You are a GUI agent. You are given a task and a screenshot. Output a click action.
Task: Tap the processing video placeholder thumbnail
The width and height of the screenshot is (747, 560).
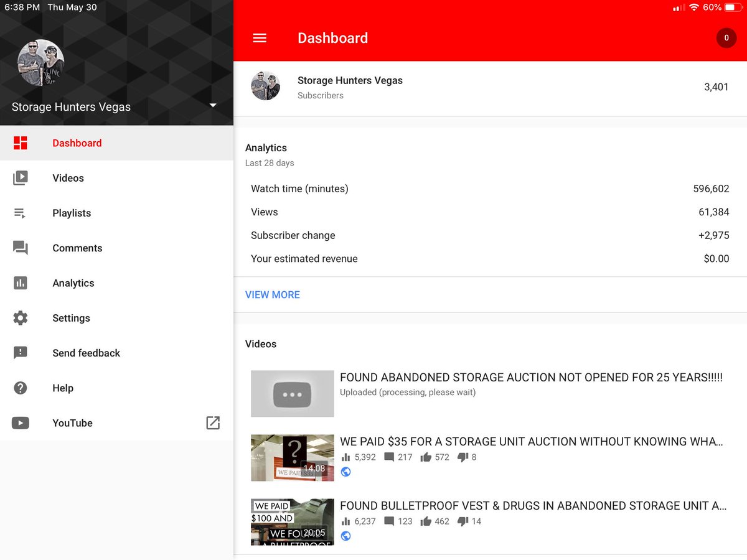tap(293, 394)
